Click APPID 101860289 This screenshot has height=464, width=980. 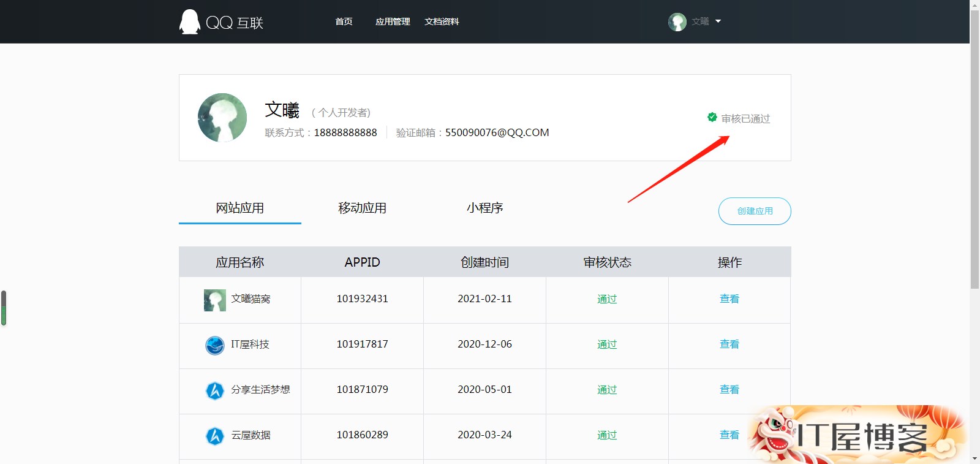pos(363,435)
